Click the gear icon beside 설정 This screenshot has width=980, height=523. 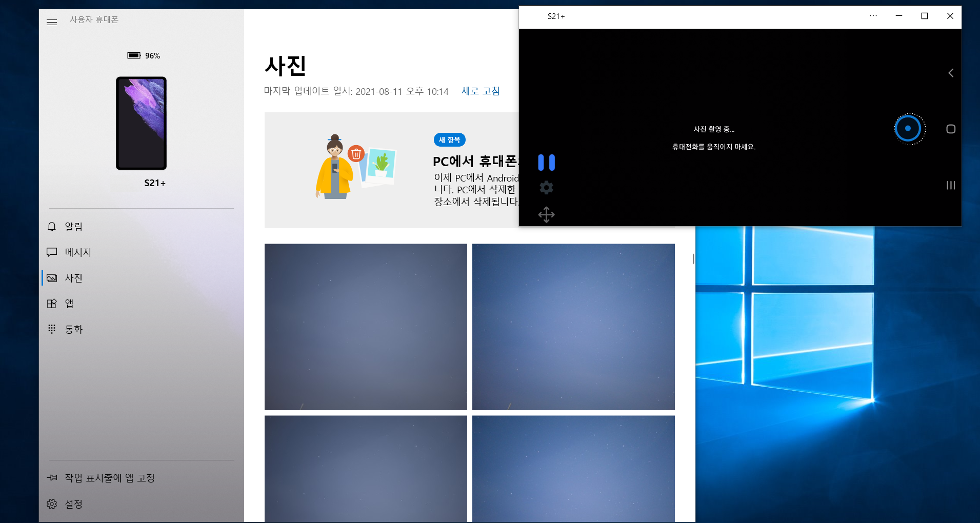pyautogui.click(x=52, y=504)
